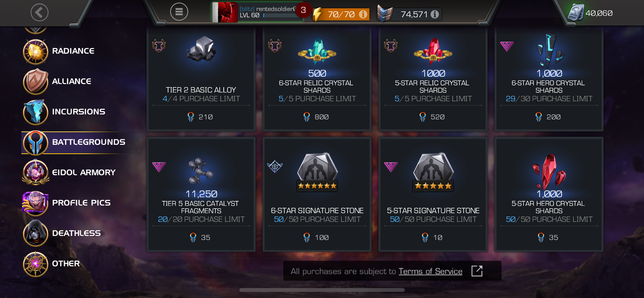Image resolution: width=644 pixels, height=298 pixels.
Task: Tap the back arrow button
Action: [39, 12]
